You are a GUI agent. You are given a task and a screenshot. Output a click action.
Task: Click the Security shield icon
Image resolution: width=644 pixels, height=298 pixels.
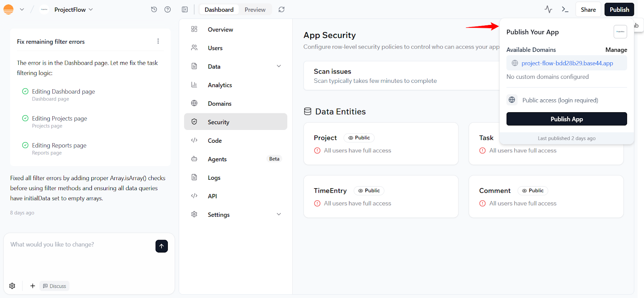(x=194, y=121)
